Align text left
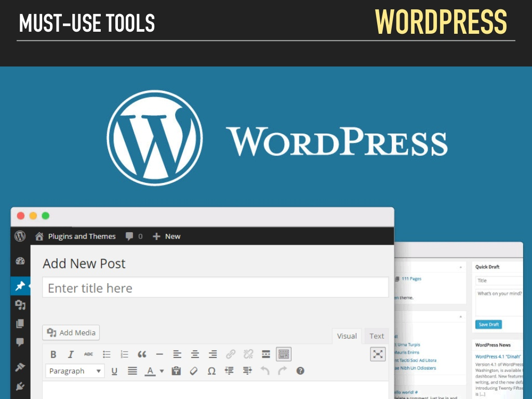Screen dimensions: 532x399 [177, 354]
